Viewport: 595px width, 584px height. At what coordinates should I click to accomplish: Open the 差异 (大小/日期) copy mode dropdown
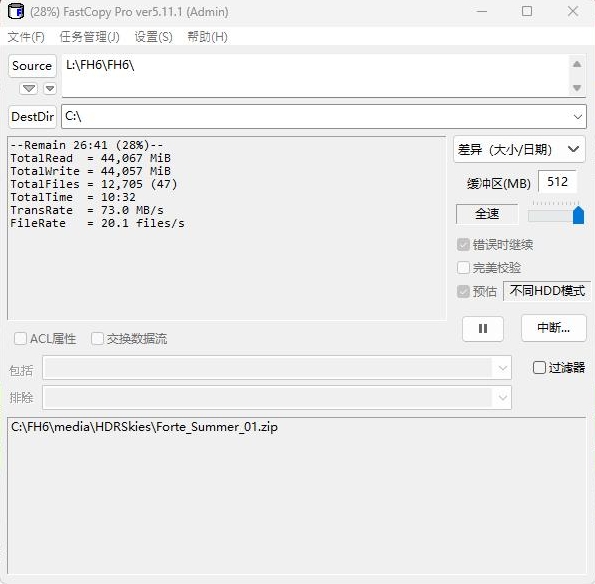click(519, 150)
